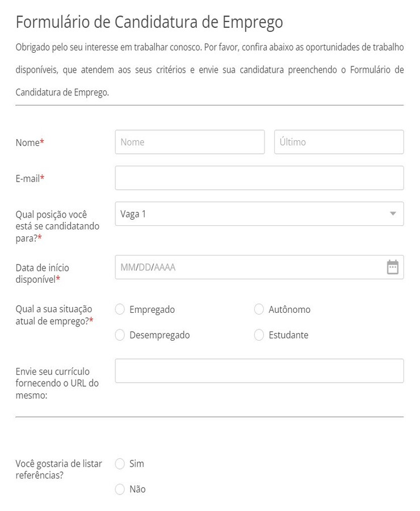Select Não under references question

tap(120, 489)
